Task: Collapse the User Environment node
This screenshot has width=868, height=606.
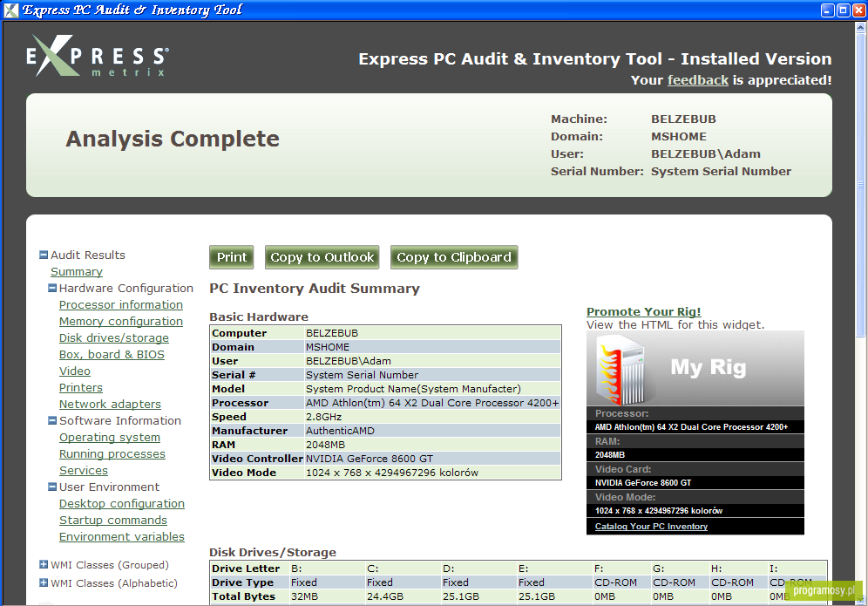Action: (52, 487)
